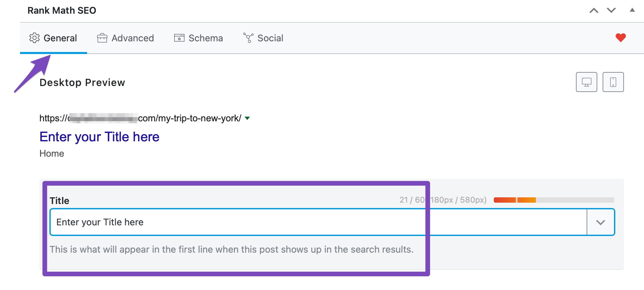644x290 pixels.
Task: Collapse the Rank Math SEO panel
Action: click(632, 10)
